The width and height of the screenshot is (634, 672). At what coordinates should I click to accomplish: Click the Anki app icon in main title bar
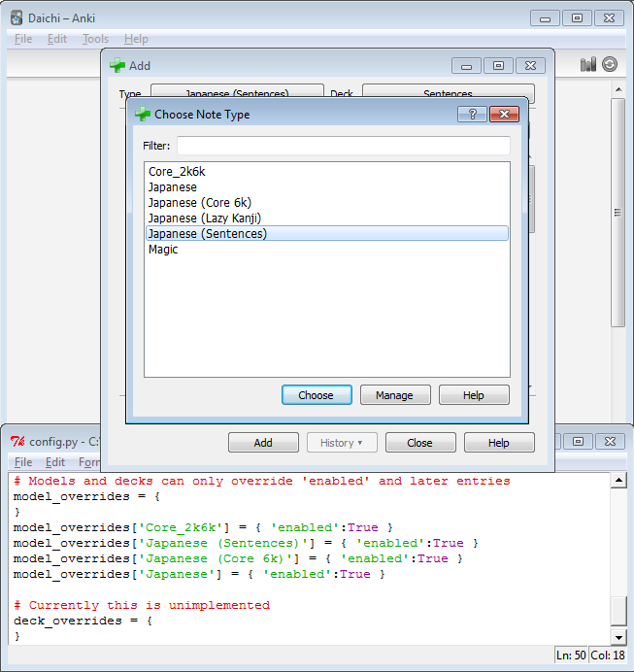(x=17, y=18)
